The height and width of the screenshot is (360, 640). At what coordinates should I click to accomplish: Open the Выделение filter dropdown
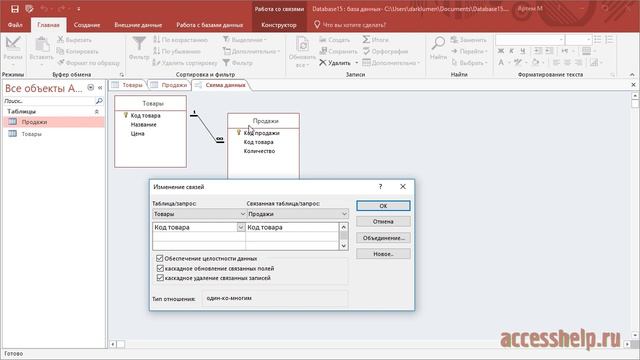point(244,40)
